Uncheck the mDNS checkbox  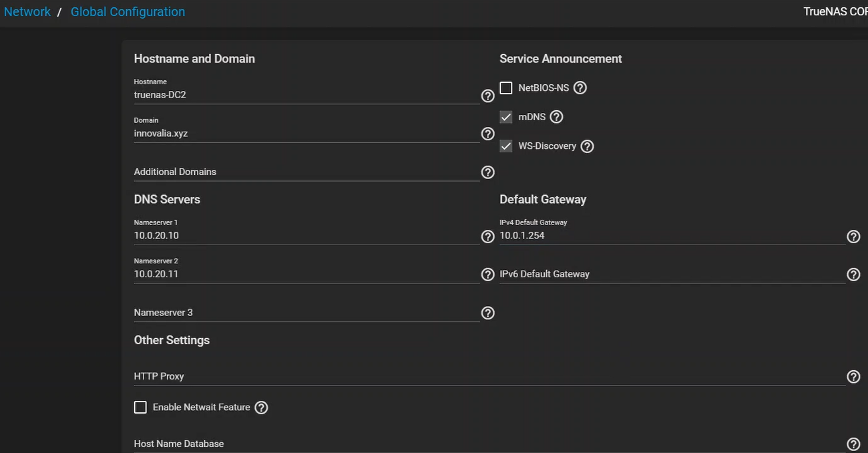point(506,117)
